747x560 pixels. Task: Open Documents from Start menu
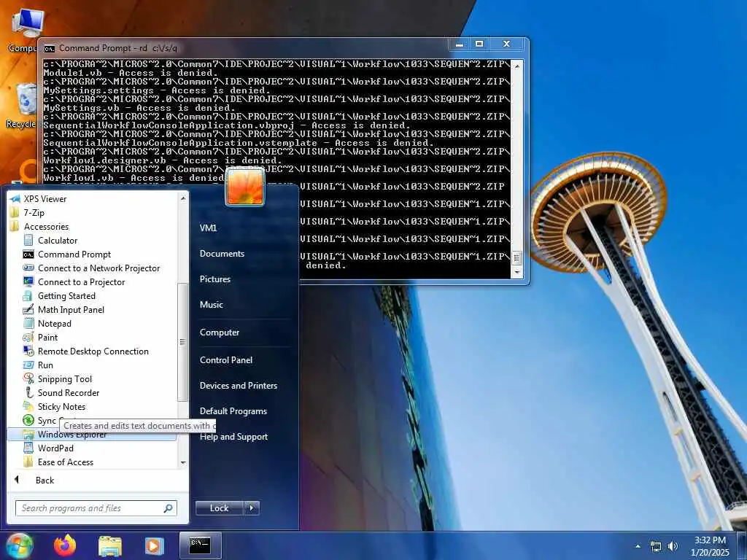click(222, 253)
